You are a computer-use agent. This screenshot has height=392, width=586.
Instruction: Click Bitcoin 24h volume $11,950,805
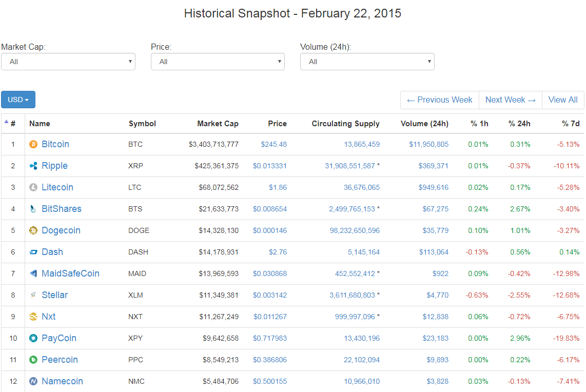pyautogui.click(x=428, y=144)
